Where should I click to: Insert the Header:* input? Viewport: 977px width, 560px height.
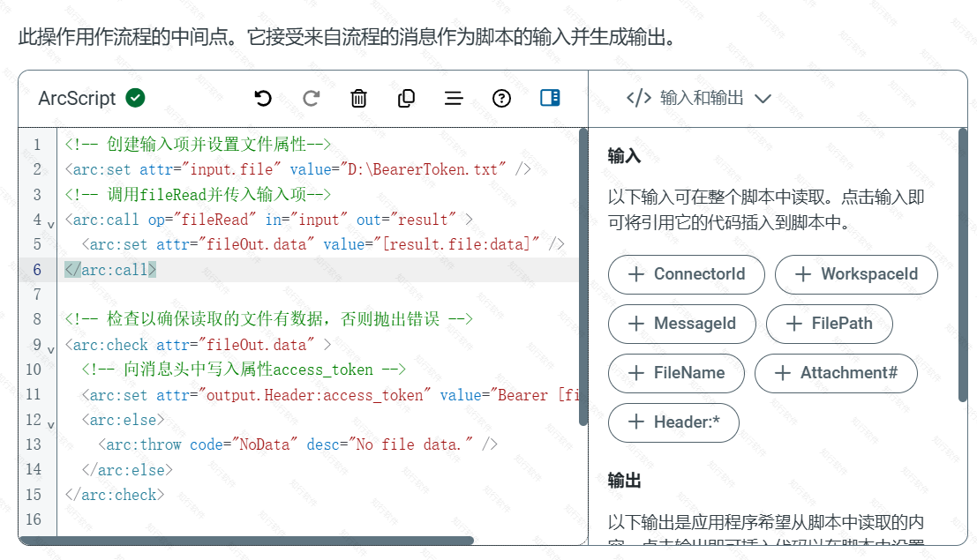click(673, 422)
